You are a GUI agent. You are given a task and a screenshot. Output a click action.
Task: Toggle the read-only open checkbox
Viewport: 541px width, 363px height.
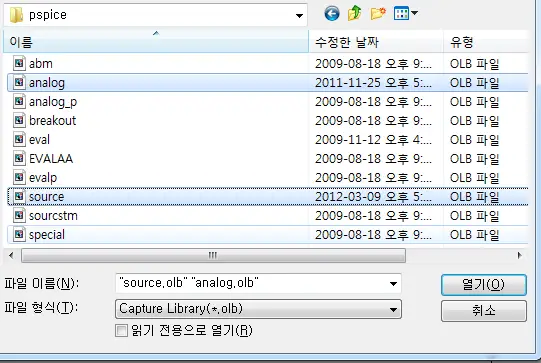121,330
